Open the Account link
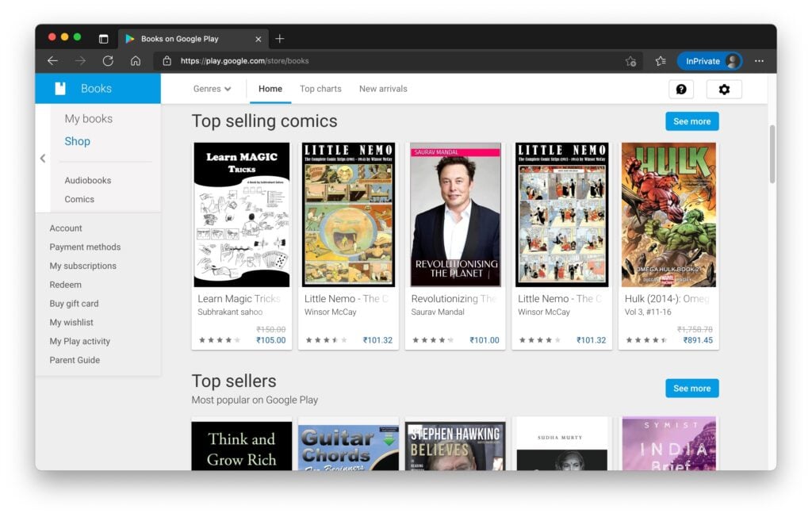This screenshot has width=812, height=517. point(66,228)
